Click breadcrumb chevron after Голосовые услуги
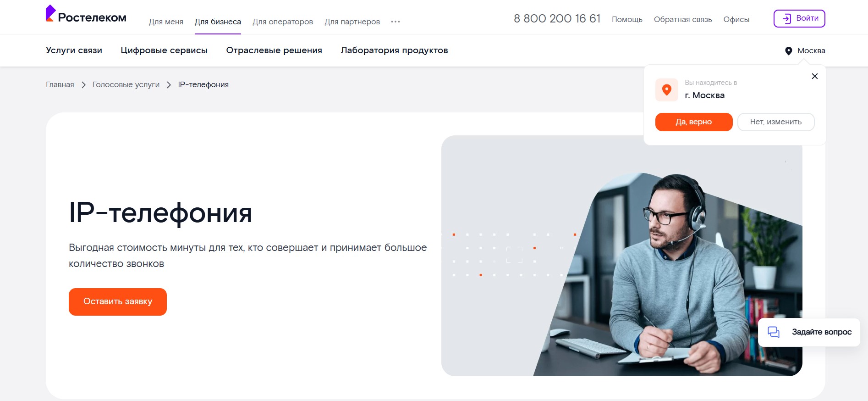 169,85
